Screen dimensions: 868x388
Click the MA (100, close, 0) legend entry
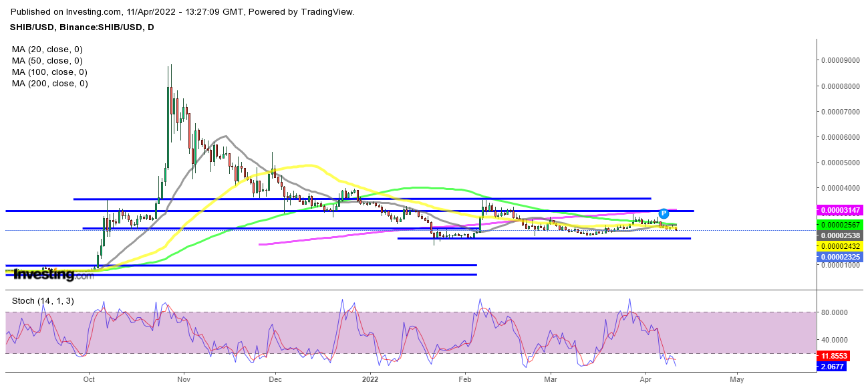49,72
